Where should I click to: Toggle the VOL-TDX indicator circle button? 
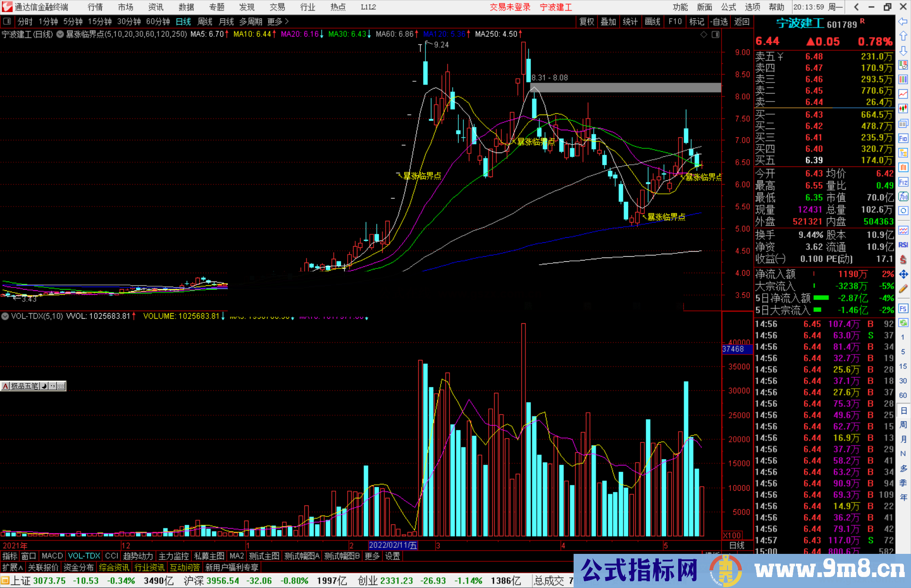coord(5,316)
